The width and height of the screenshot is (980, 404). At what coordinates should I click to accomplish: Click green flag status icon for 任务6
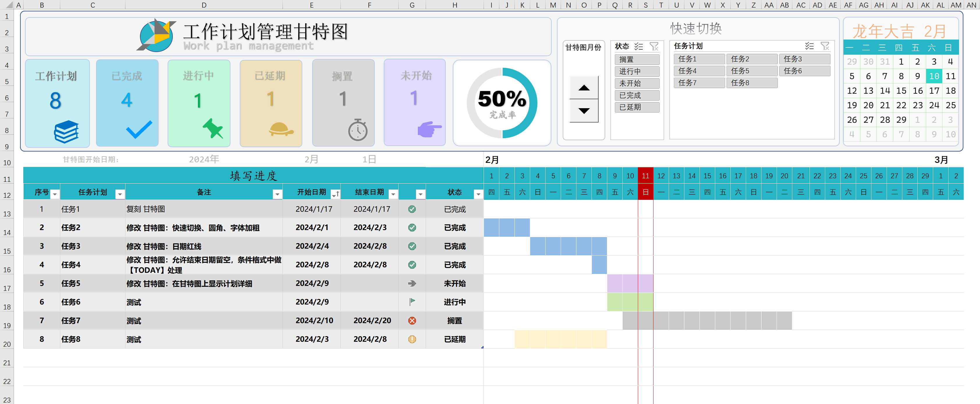pyautogui.click(x=412, y=302)
